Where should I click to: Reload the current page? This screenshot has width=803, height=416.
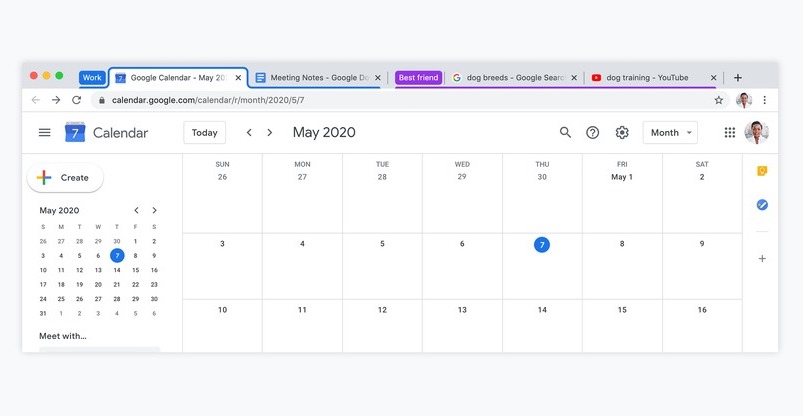(76, 100)
